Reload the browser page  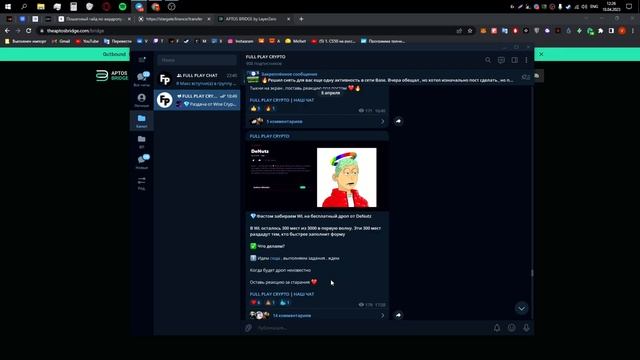click(29, 31)
